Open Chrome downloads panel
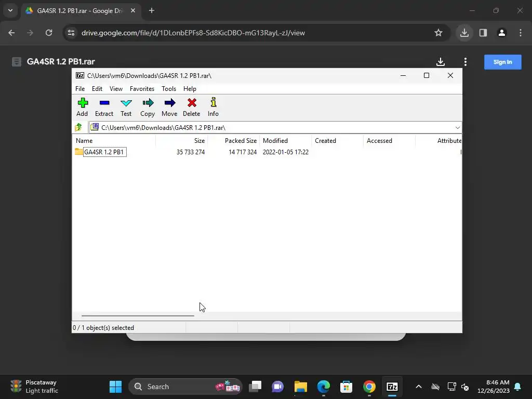Screen dimensions: 532x399 pos(464,33)
